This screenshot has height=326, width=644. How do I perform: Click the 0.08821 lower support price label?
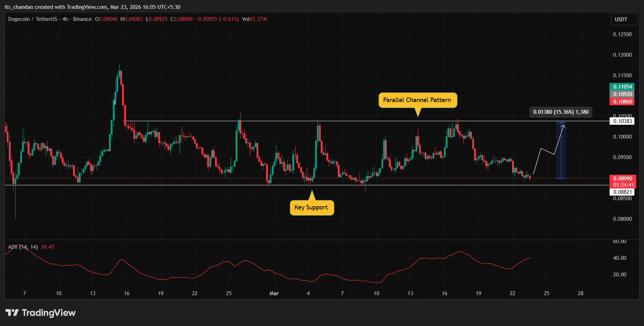click(623, 192)
